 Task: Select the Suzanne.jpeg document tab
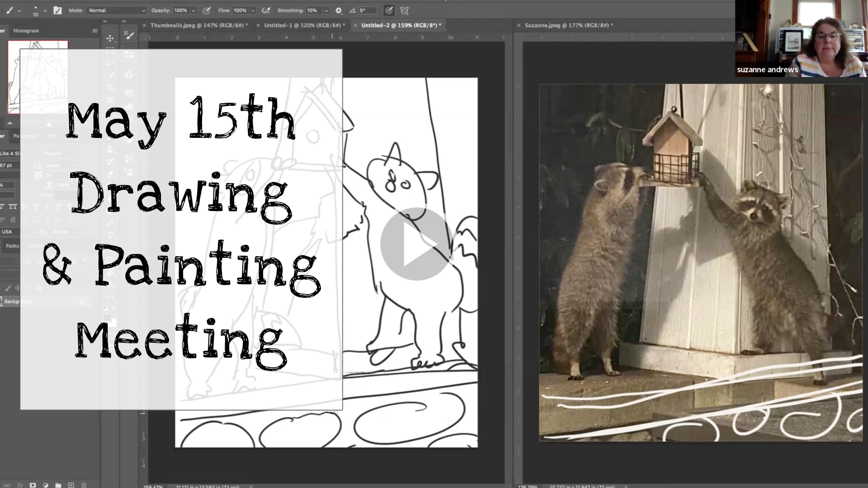569,25
